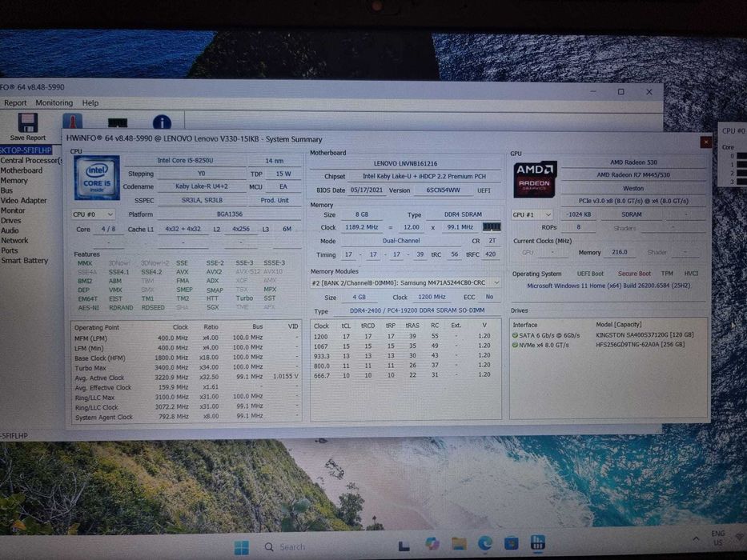
Task: Click the Microsoft Windows 11 Home OS text
Action: click(x=608, y=286)
